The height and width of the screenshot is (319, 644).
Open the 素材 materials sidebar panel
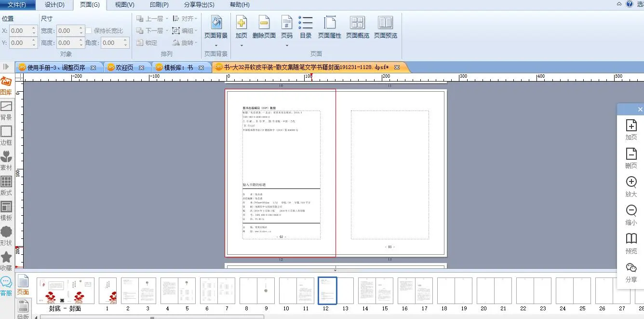[6, 160]
